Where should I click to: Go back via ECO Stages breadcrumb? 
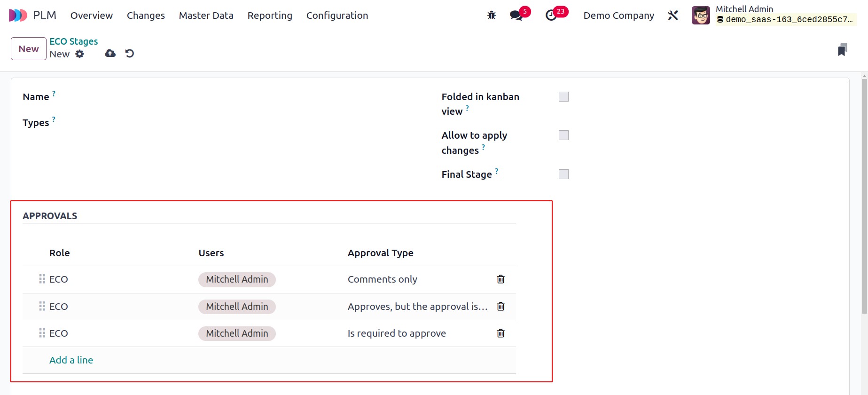coord(74,41)
